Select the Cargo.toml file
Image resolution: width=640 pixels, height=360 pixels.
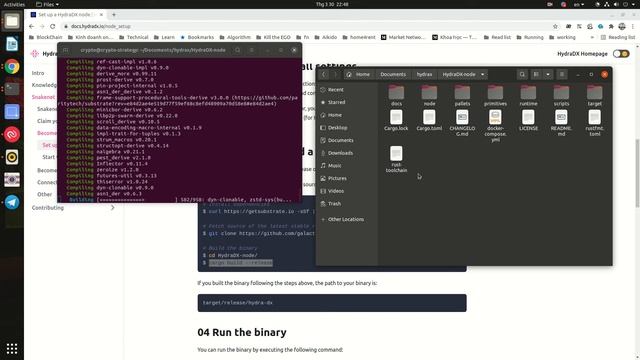429,120
